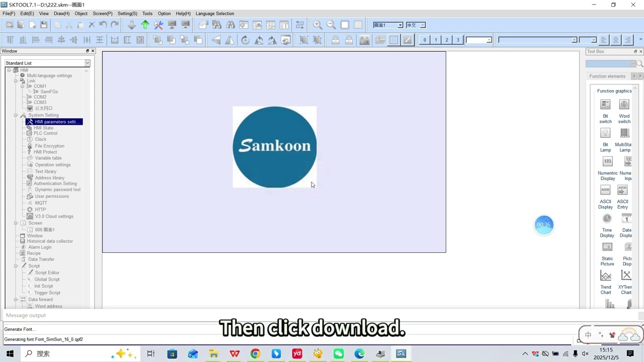Click state 2 button in toolbar
The image size is (644, 362).
[447, 40]
